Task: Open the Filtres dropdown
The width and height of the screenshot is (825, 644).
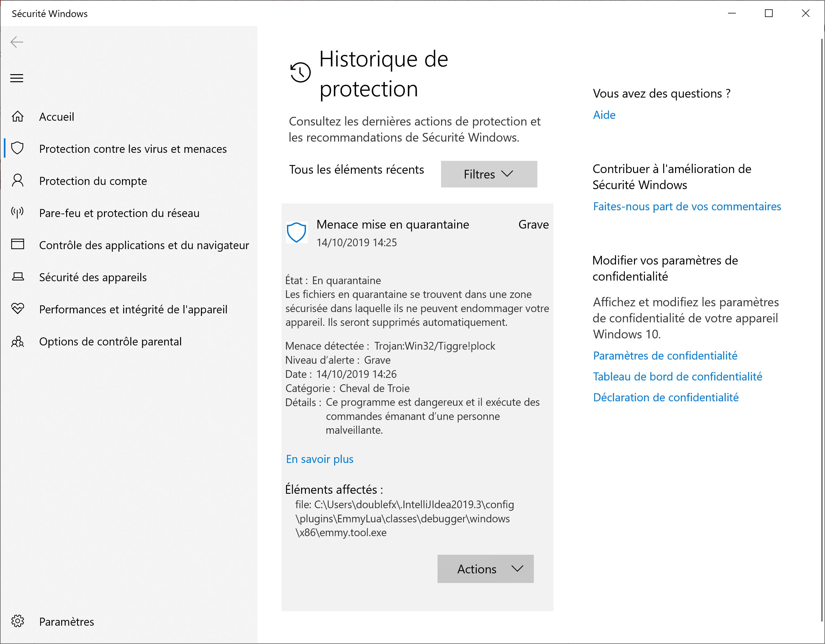Action: point(489,174)
